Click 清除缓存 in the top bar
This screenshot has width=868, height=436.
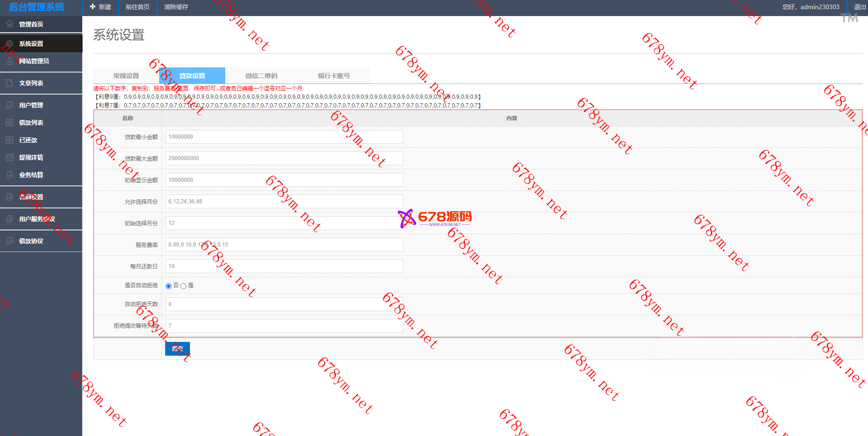[176, 7]
